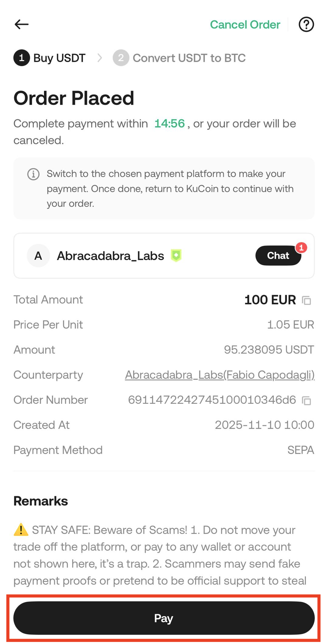
Task: Tap the Abracadabra_Labs merchant name
Action: (110, 256)
